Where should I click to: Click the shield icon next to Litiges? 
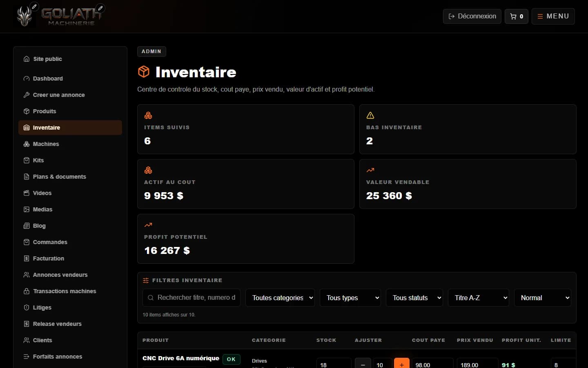pyautogui.click(x=27, y=307)
